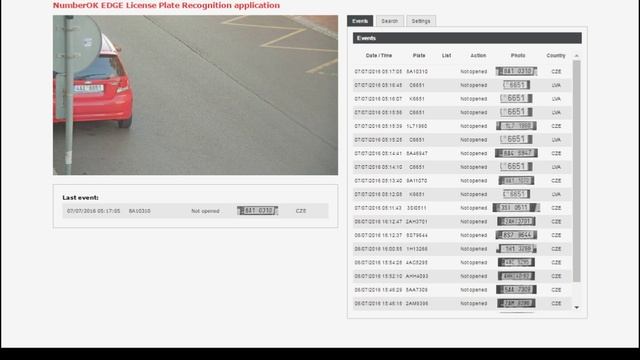The image size is (640, 360).
Task: Click the CZE country in the Last event panel
Action: point(301,211)
